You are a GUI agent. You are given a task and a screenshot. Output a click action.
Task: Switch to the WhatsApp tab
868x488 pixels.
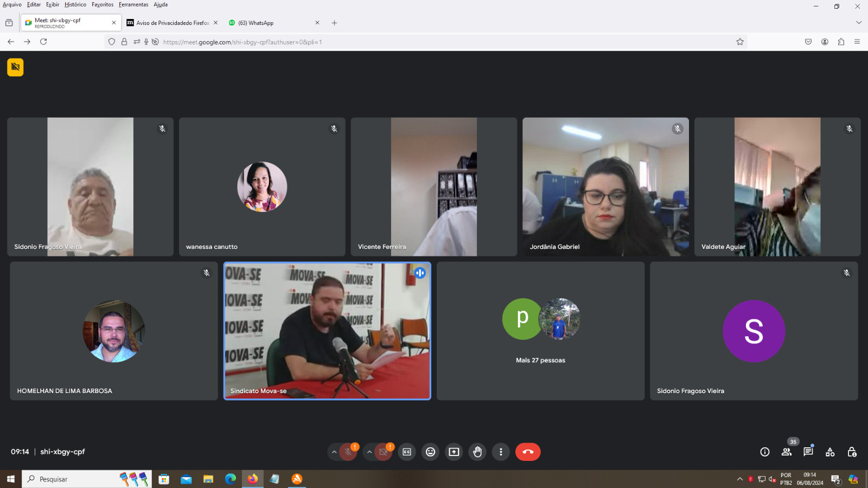271,23
